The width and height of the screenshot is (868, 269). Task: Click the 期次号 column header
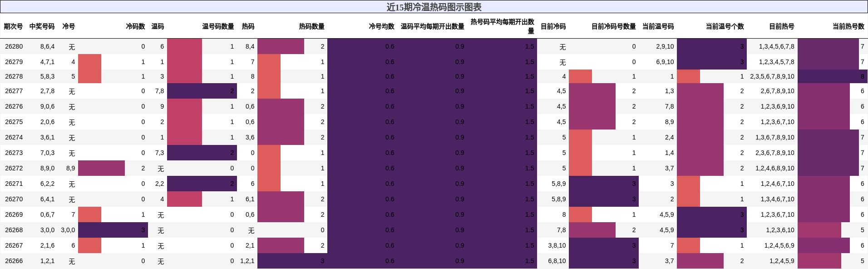(x=13, y=26)
